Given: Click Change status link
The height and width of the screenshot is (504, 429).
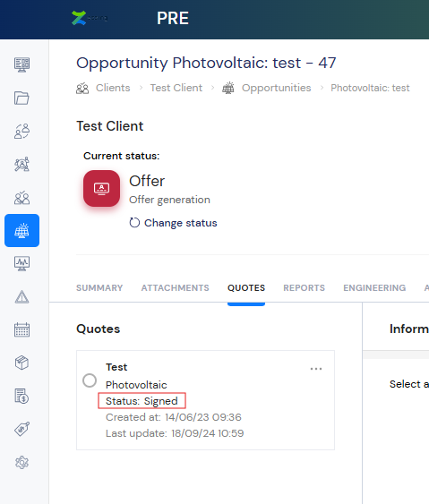Looking at the screenshot, I should coord(173,223).
